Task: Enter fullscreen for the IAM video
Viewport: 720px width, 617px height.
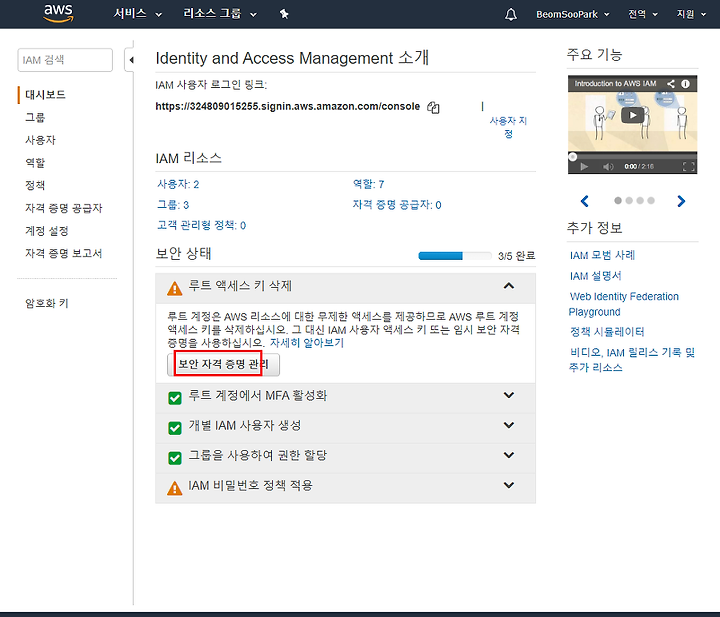Action: (x=689, y=166)
